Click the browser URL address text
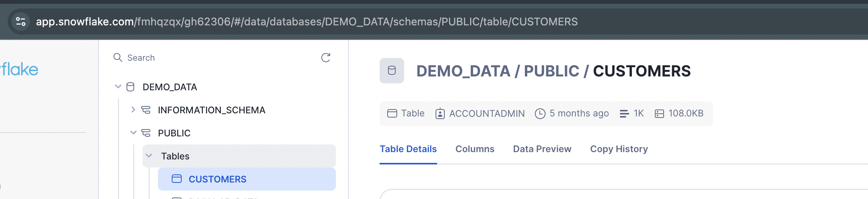 (307, 22)
